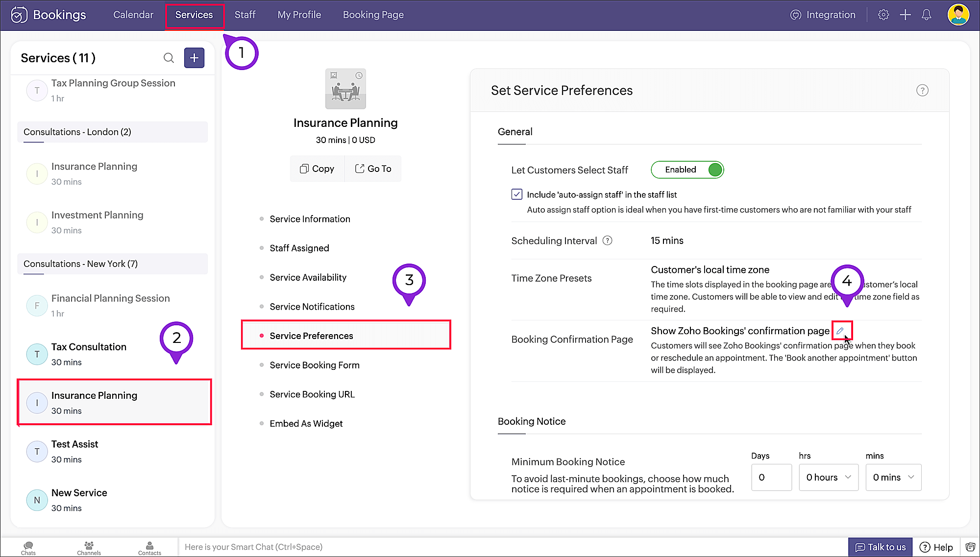
Task: Click Scheduling Interval info icon
Action: click(x=607, y=241)
